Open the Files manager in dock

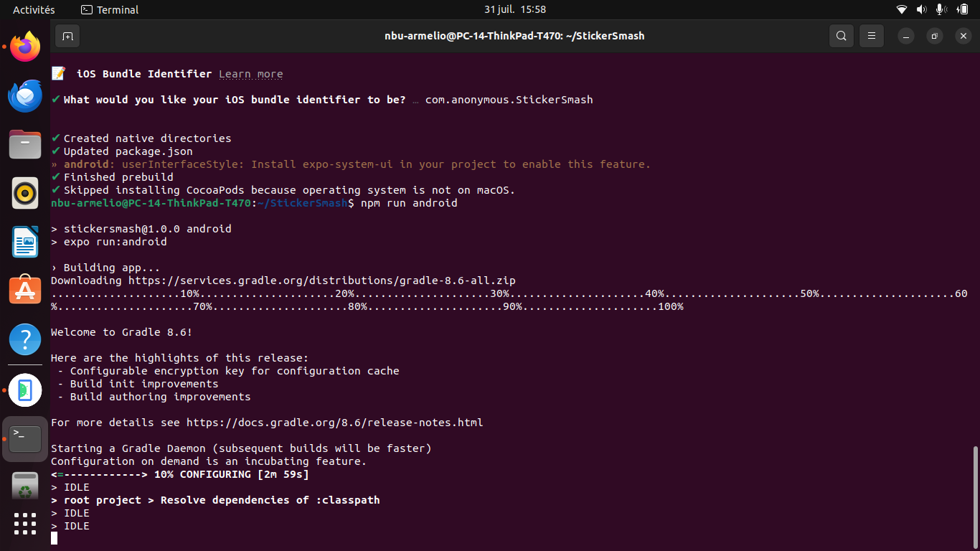(25, 145)
